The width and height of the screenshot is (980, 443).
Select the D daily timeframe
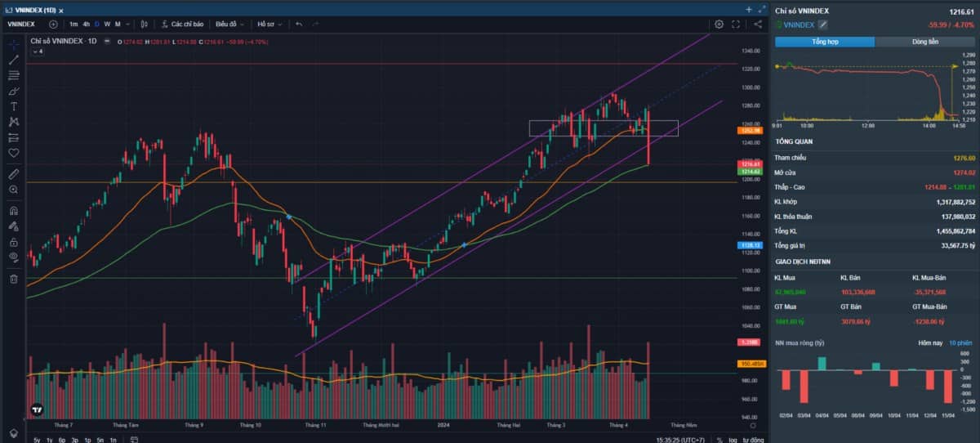pos(96,25)
